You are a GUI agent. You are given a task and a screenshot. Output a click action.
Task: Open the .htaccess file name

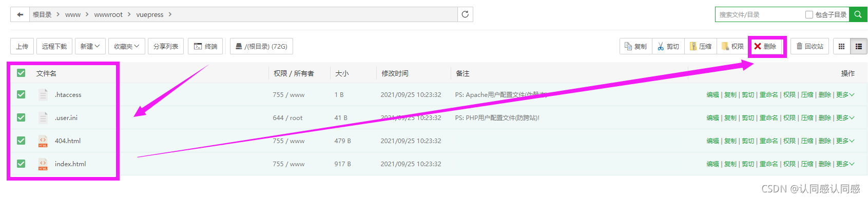[x=68, y=94]
